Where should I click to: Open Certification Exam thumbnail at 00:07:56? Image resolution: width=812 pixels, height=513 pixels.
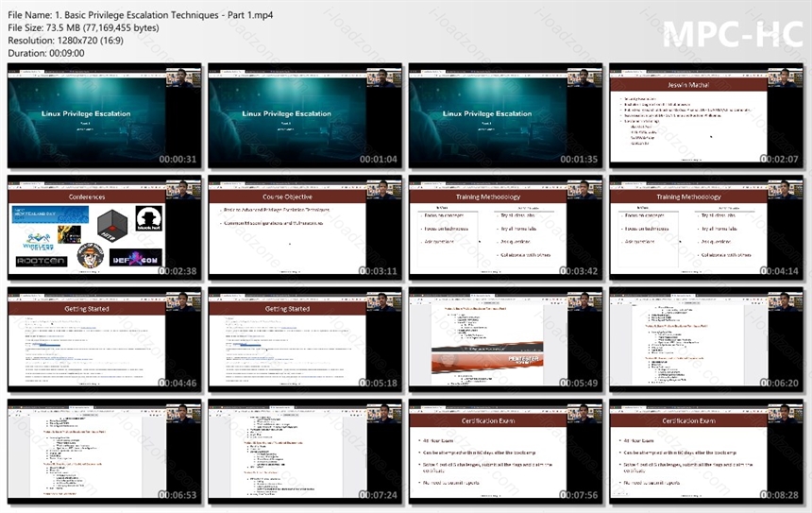coord(505,452)
